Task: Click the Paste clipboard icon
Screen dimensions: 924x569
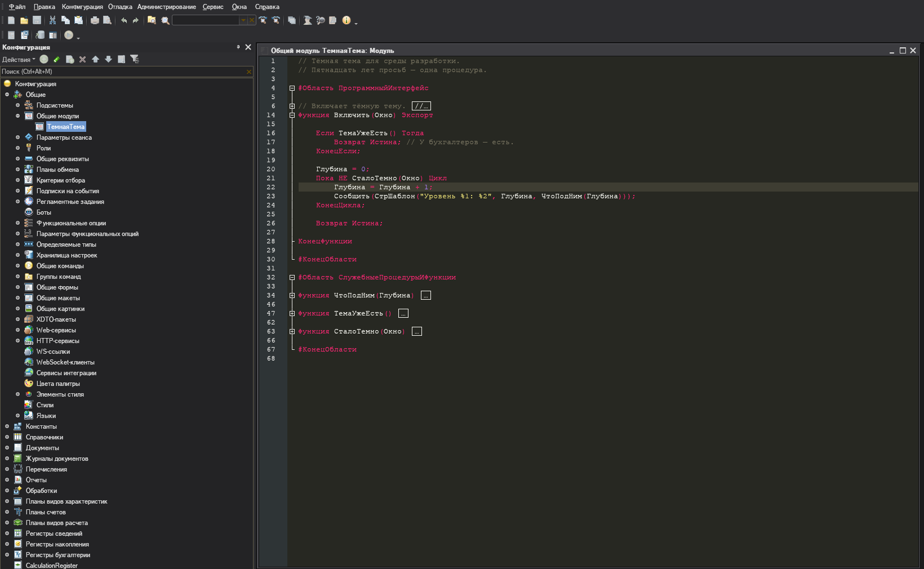Action: [x=79, y=20]
